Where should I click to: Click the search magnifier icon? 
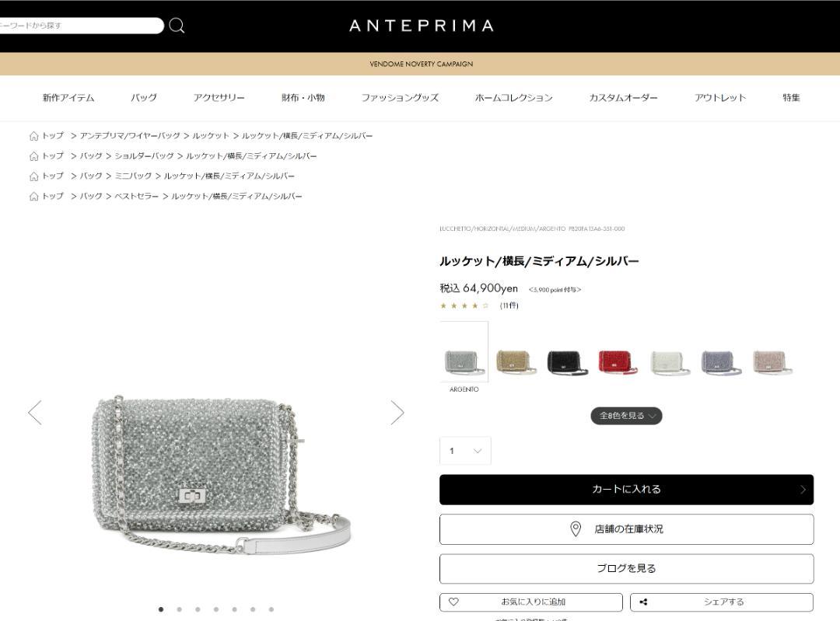(x=177, y=25)
